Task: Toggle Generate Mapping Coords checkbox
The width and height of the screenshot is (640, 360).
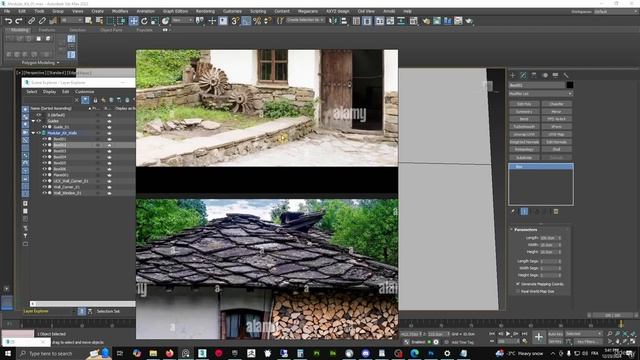Action: 518,284
